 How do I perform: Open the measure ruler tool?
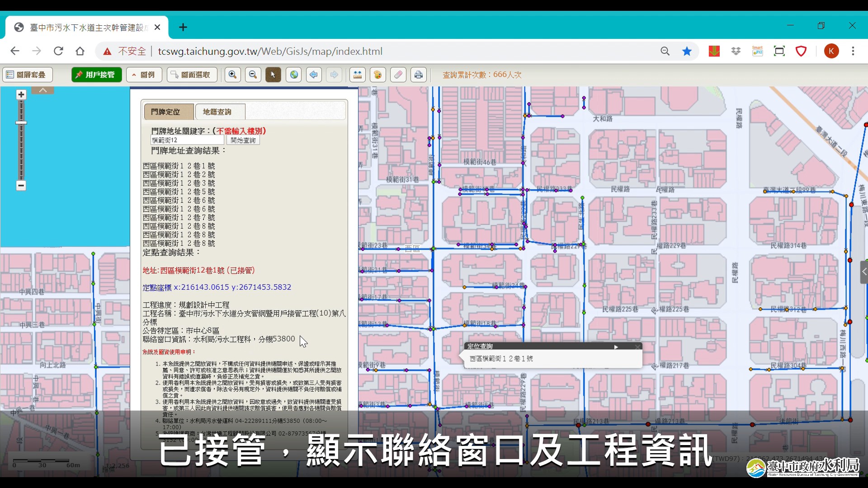(358, 75)
